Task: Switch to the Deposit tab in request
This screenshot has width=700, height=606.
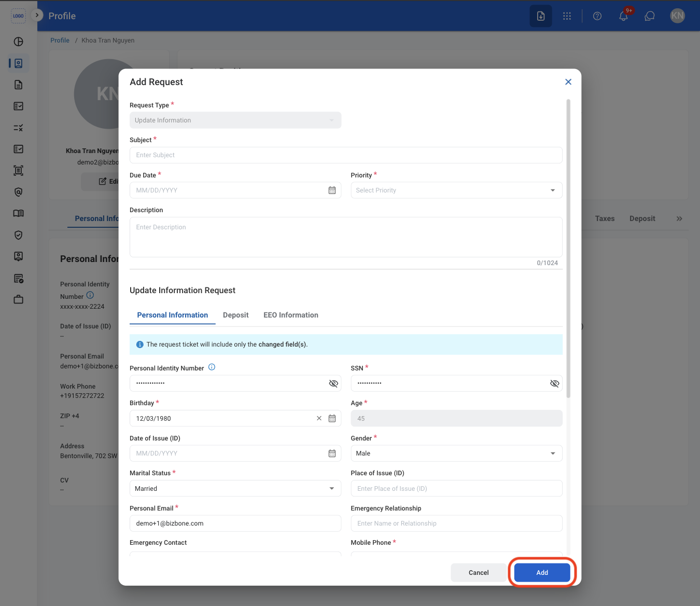Action: click(236, 315)
